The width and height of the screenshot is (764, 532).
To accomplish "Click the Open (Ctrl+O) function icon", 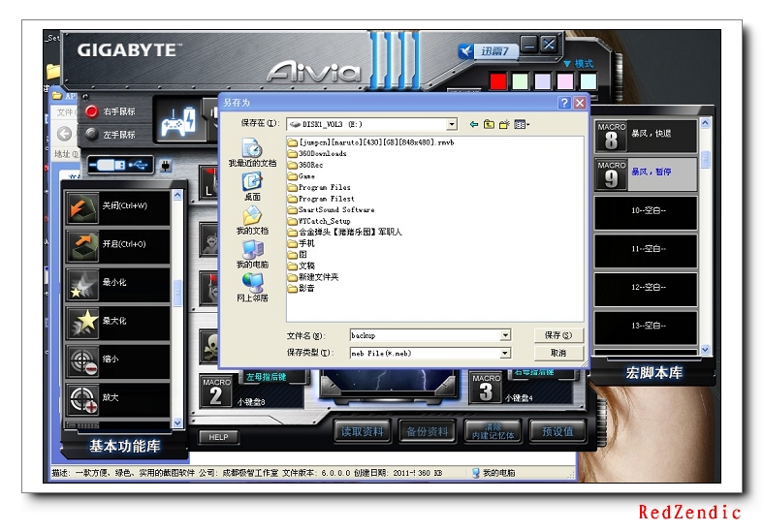I will (x=82, y=246).
